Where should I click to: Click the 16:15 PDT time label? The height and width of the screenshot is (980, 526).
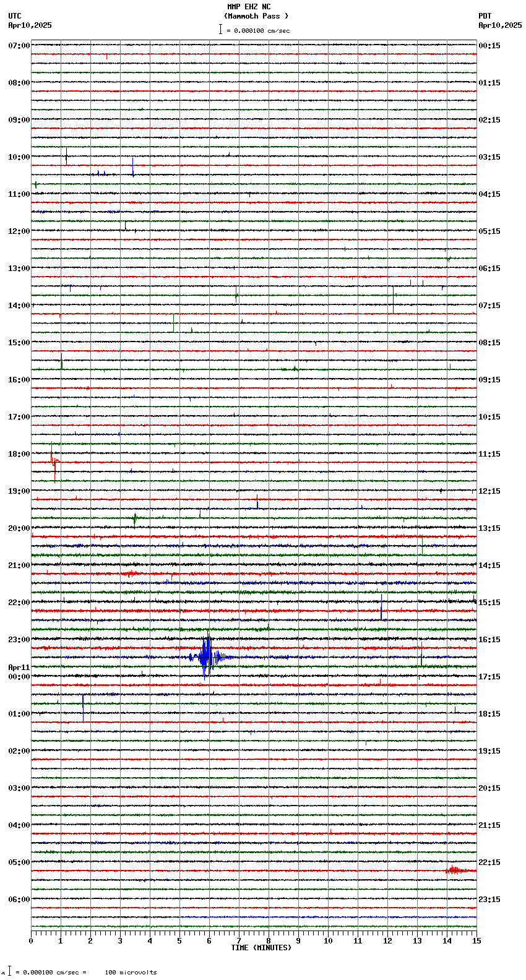(x=489, y=640)
